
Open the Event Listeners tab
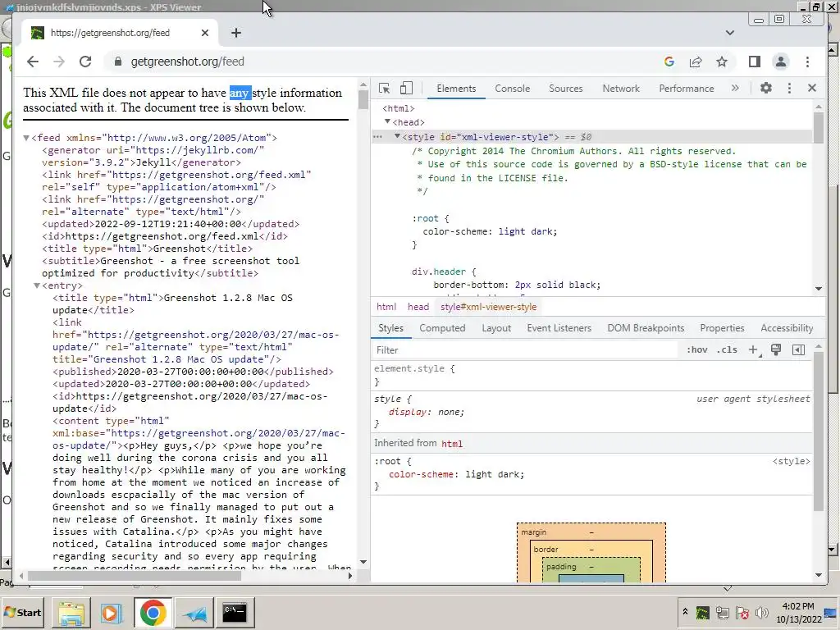(559, 328)
